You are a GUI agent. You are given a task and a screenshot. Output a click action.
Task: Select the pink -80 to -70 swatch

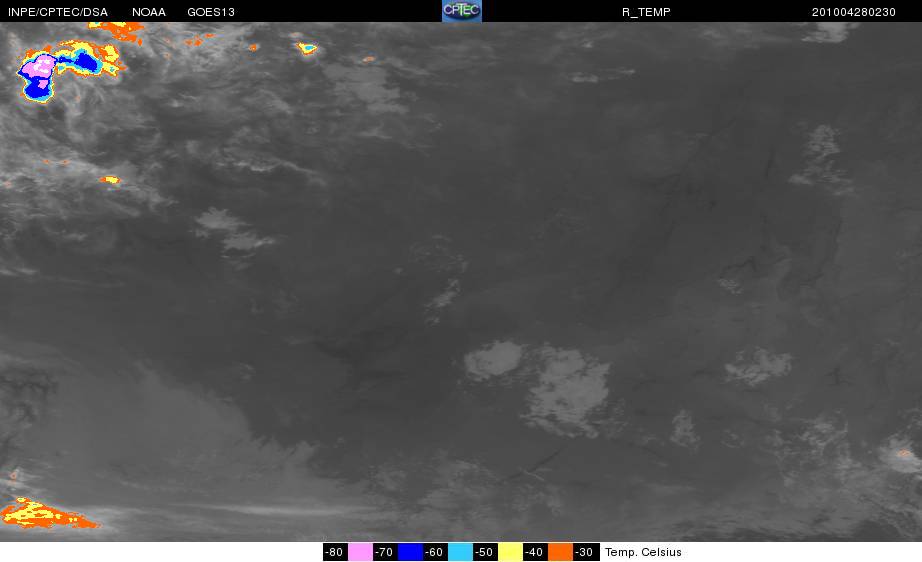360,552
